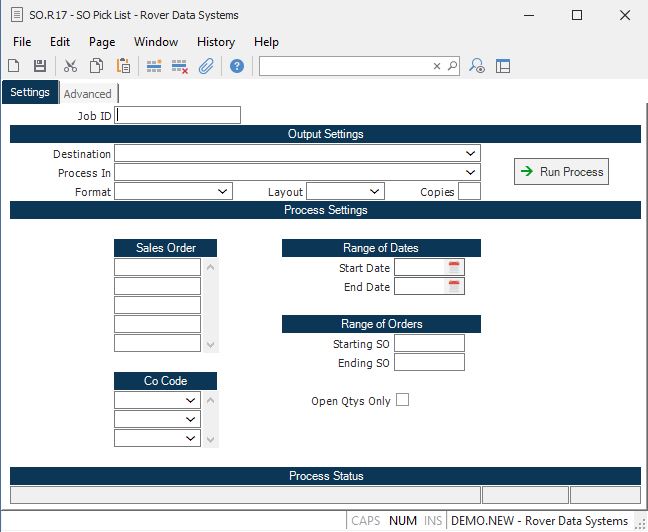This screenshot has width=648, height=532.
Task: Click the Copy icon in toolbar
Action: click(x=97, y=66)
